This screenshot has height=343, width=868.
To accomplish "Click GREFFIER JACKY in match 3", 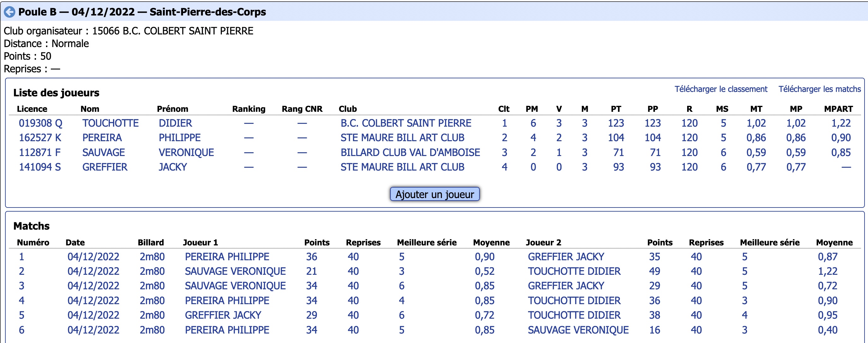I will pos(566,286).
